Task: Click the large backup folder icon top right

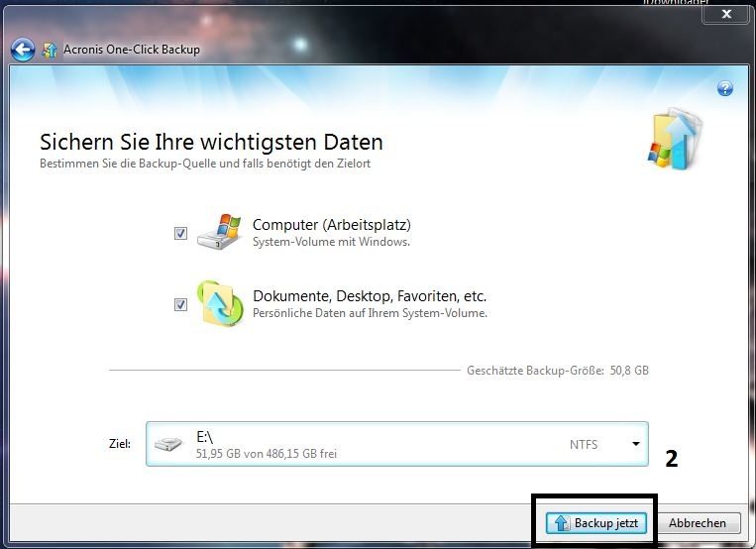Action: (675, 139)
